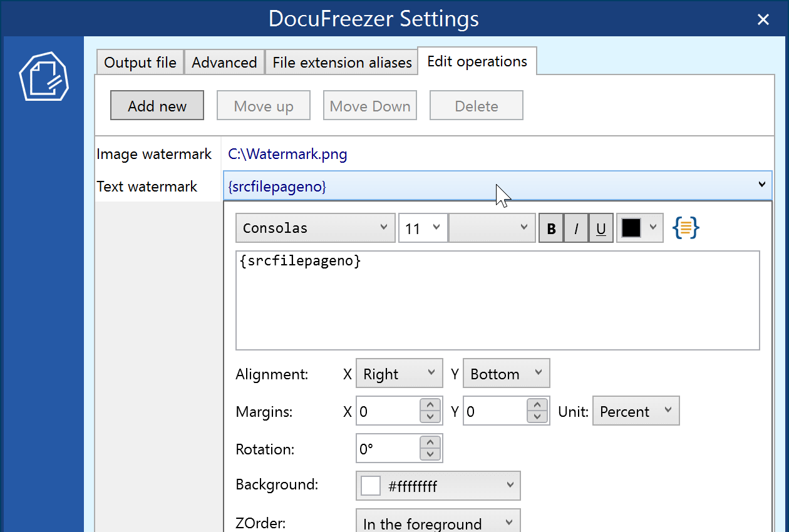Open the File extension aliases tab
Screen dimensions: 789x532
pyautogui.click(x=342, y=63)
